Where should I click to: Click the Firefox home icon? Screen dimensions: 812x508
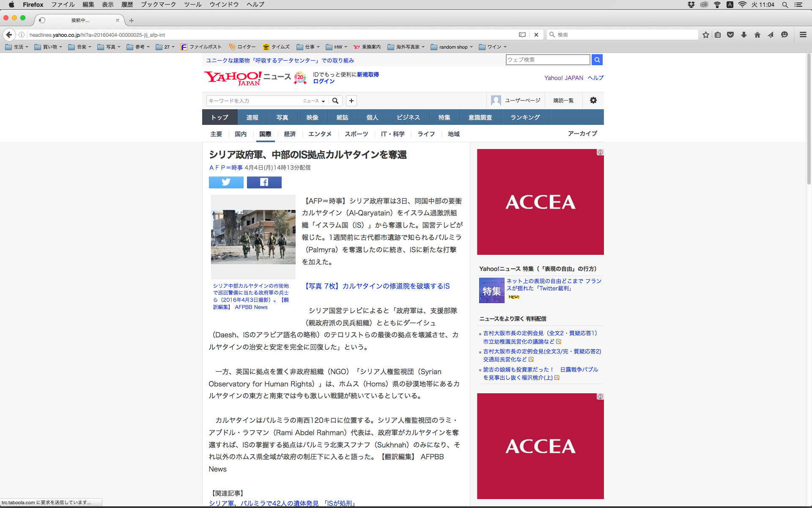(757, 35)
